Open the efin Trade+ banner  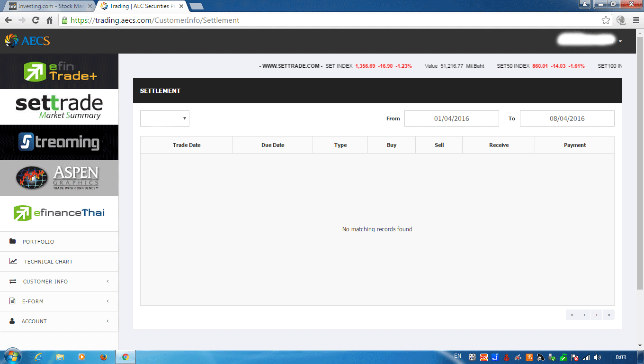(59, 71)
